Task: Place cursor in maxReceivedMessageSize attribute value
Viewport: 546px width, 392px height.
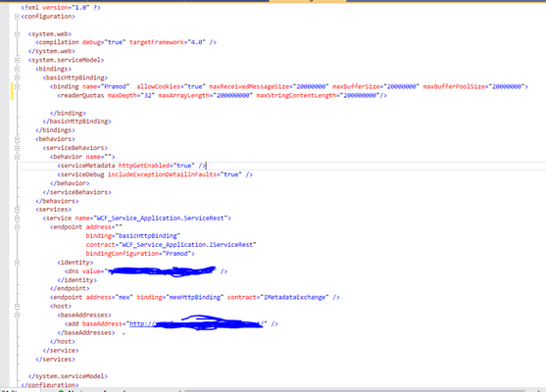Action: (x=310, y=86)
